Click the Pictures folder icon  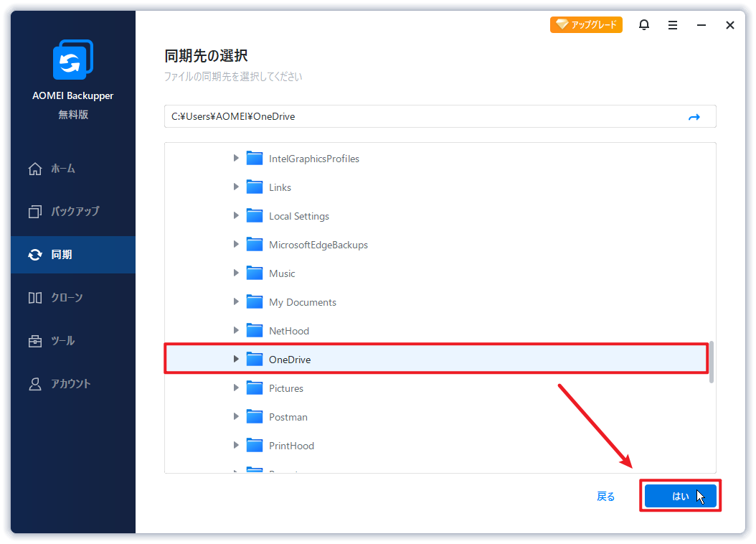coord(255,388)
